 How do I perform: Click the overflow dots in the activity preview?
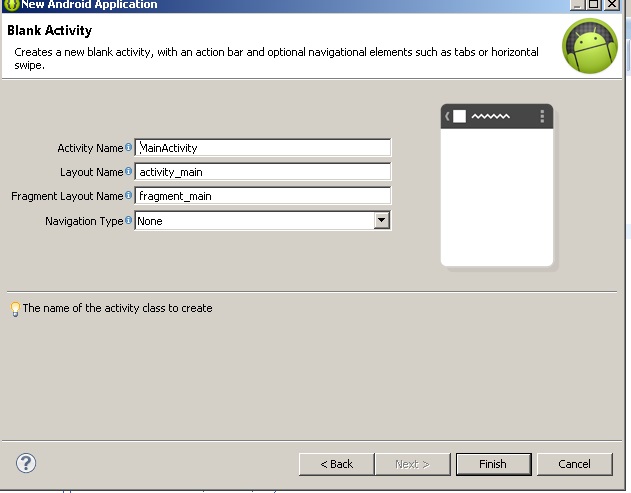[542, 116]
